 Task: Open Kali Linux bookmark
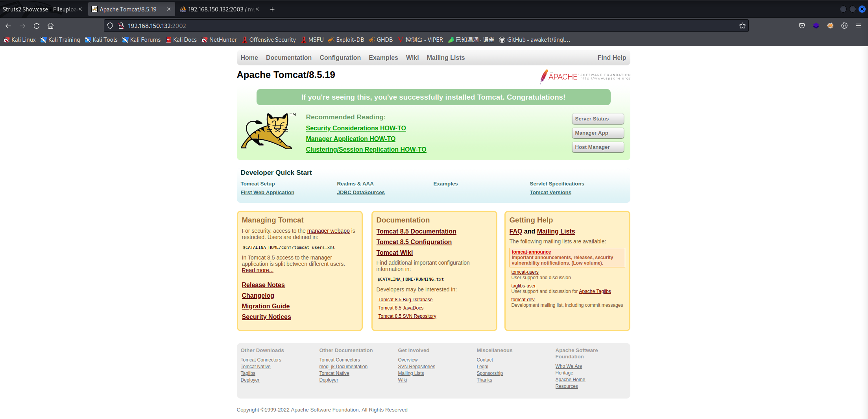[20, 40]
